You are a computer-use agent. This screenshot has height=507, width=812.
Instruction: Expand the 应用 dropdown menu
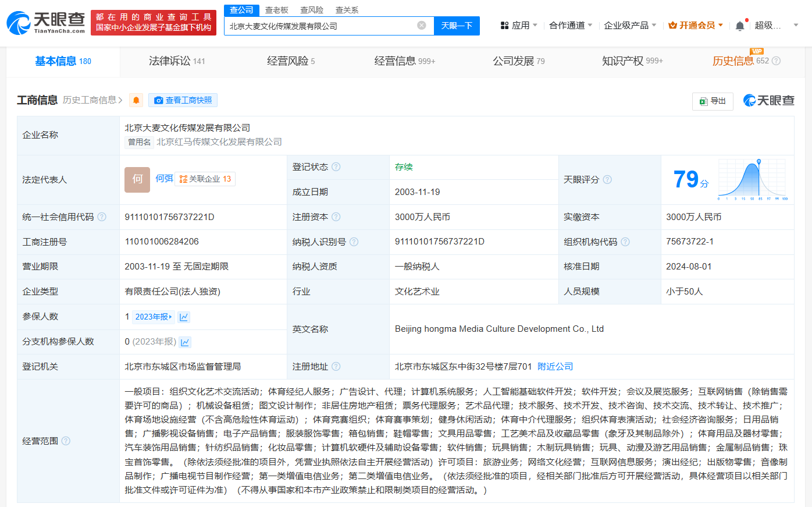[519, 26]
